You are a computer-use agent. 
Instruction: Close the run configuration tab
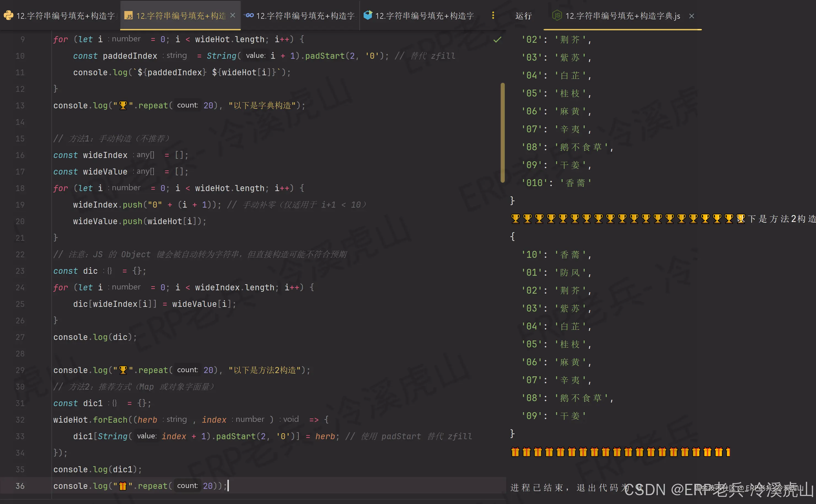(x=692, y=16)
